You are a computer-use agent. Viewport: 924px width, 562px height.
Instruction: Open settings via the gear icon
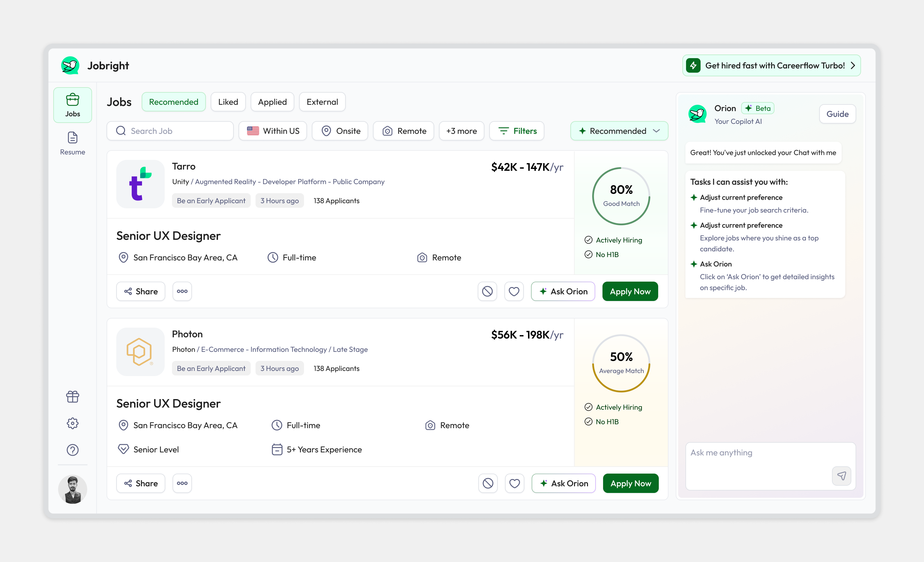pyautogui.click(x=72, y=423)
